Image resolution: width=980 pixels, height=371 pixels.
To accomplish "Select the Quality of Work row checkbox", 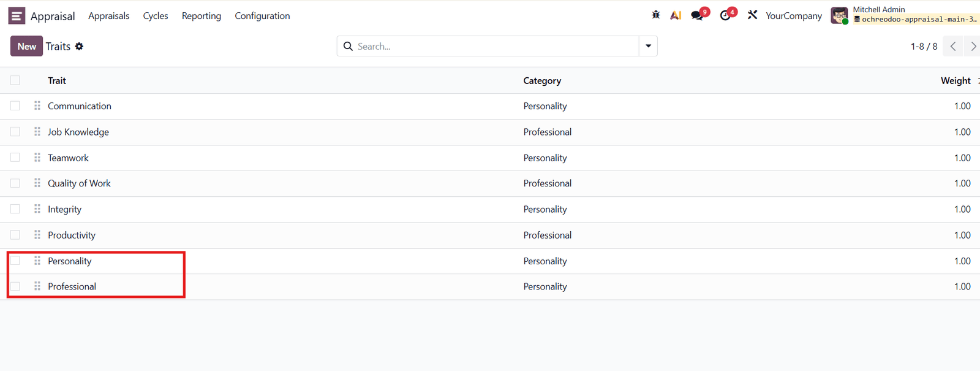I will click(15, 183).
